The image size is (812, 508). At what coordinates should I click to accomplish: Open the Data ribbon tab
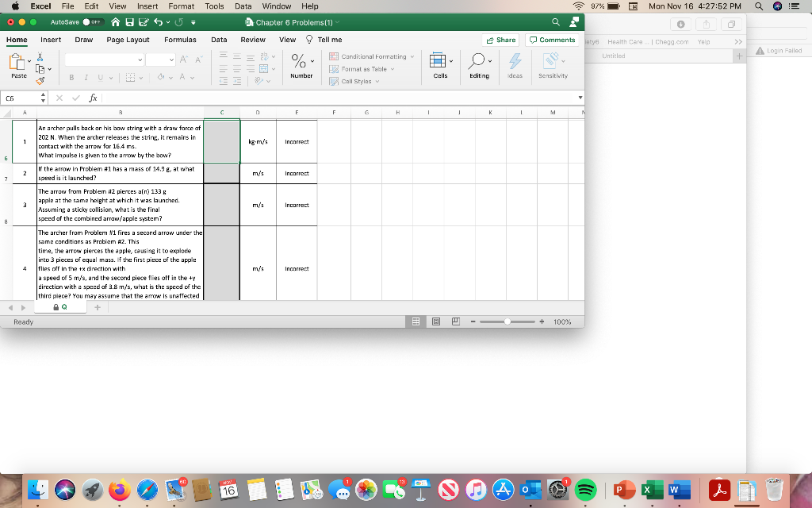pyautogui.click(x=219, y=40)
